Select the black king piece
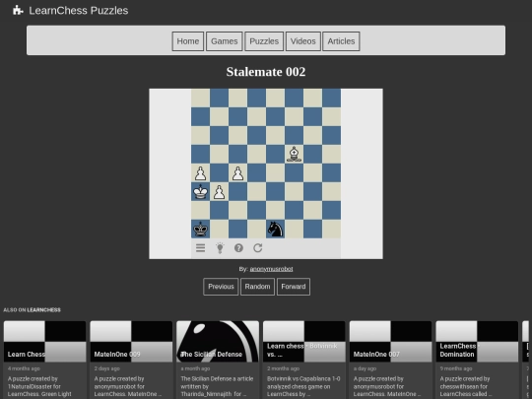The image size is (532, 399). click(201, 229)
